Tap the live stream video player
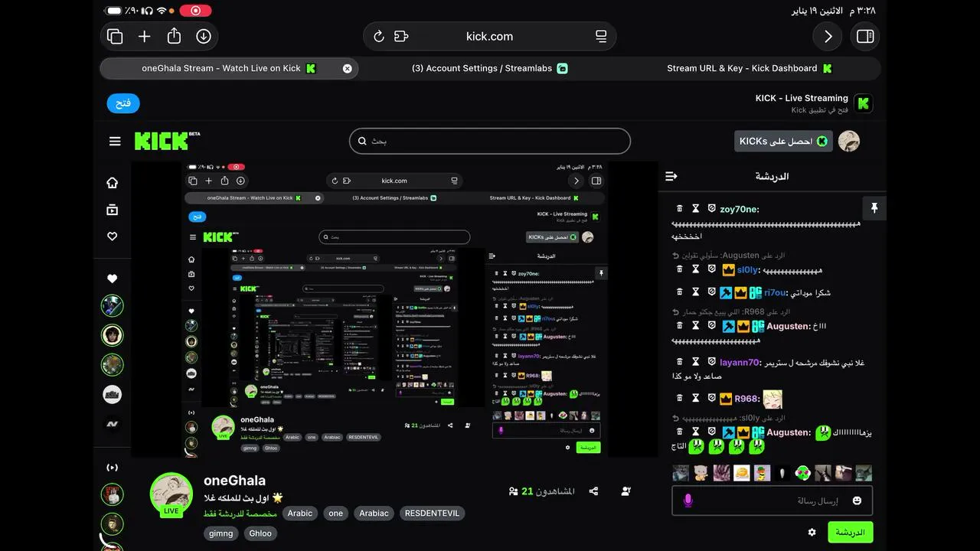Image resolution: width=980 pixels, height=551 pixels. [394, 309]
